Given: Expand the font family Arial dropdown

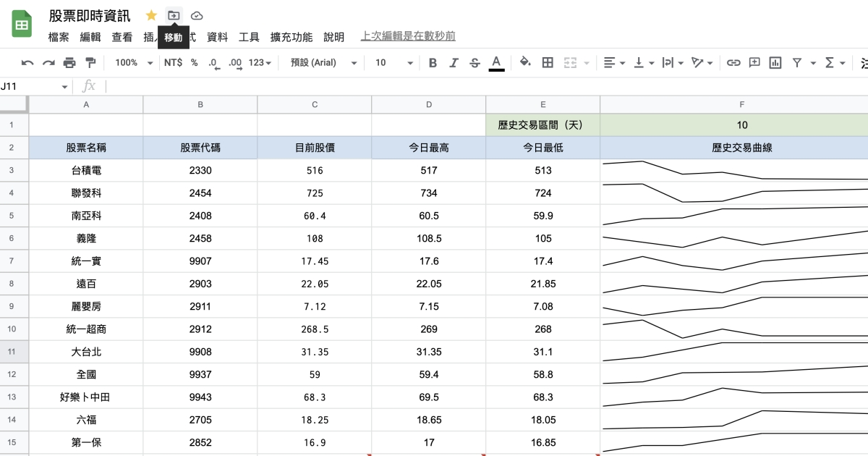Looking at the screenshot, I should pos(323,63).
